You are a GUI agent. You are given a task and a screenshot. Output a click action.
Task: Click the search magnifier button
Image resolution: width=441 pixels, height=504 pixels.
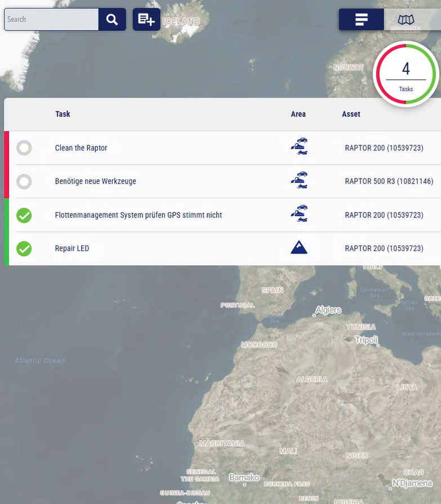[x=112, y=20]
